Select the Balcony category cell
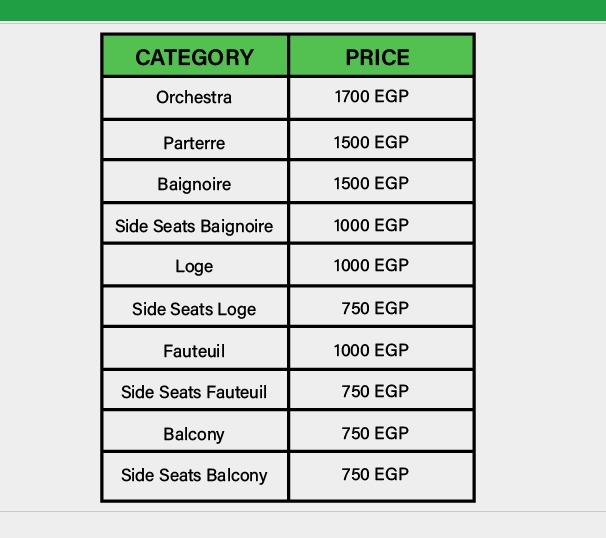Image resolution: width=606 pixels, height=538 pixels. (x=194, y=434)
